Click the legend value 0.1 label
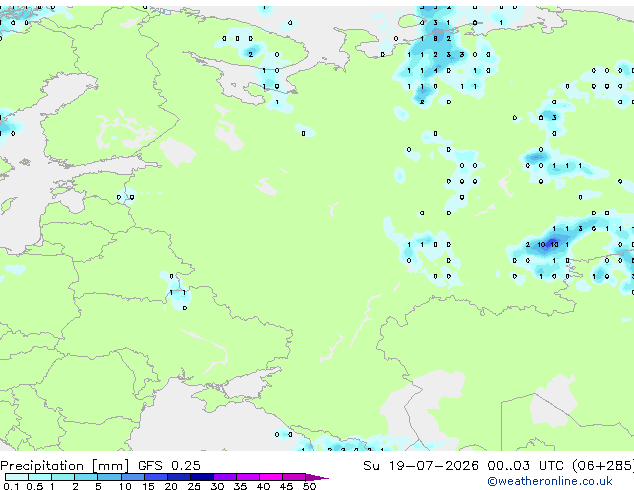 (x=11, y=486)
